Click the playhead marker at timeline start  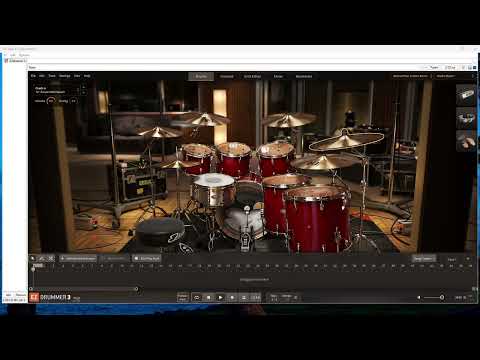click(33, 269)
